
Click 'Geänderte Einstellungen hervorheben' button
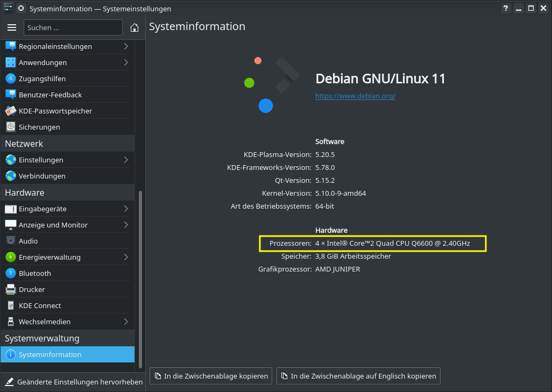(73, 382)
